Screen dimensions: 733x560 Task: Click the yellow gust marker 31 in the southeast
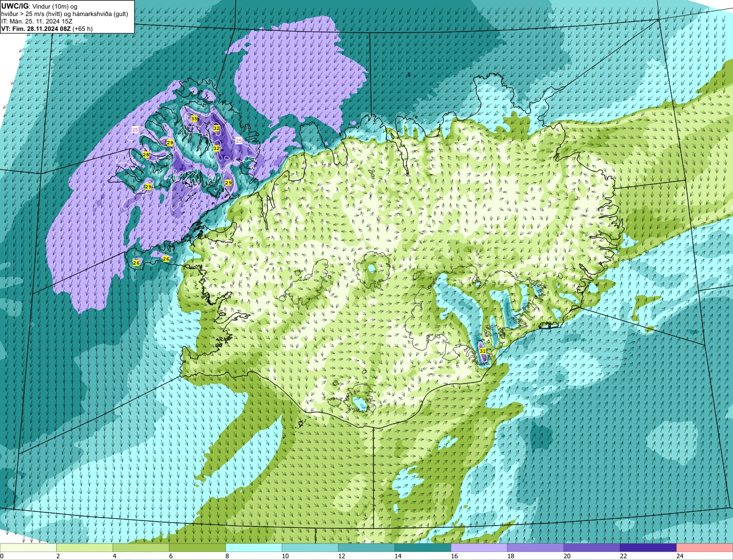point(483,350)
